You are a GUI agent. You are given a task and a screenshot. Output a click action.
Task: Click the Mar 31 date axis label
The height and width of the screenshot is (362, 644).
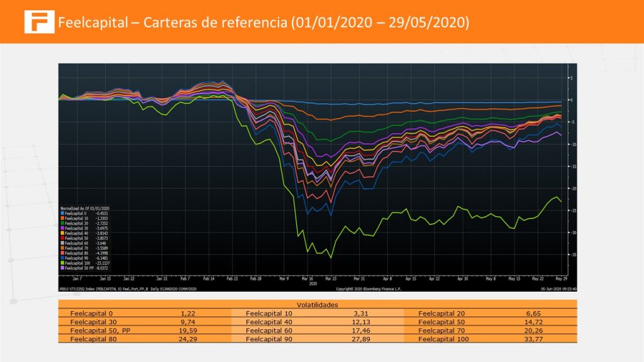(359, 278)
